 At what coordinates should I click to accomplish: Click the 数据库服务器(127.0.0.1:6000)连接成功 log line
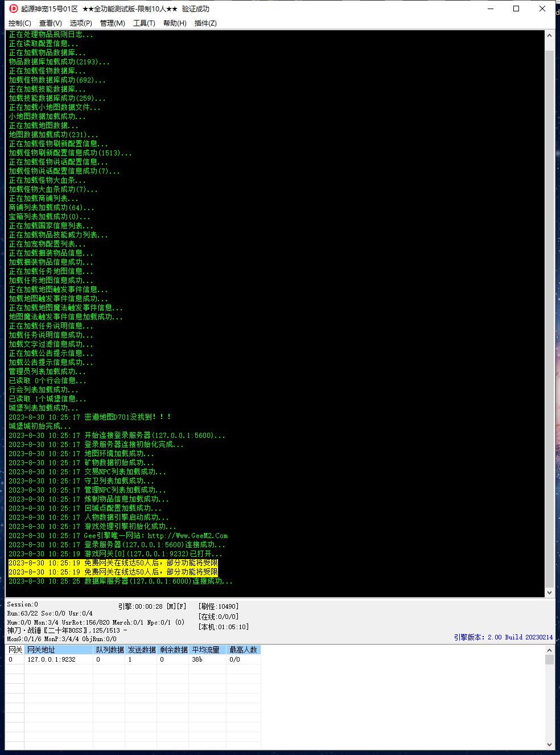[121, 581]
